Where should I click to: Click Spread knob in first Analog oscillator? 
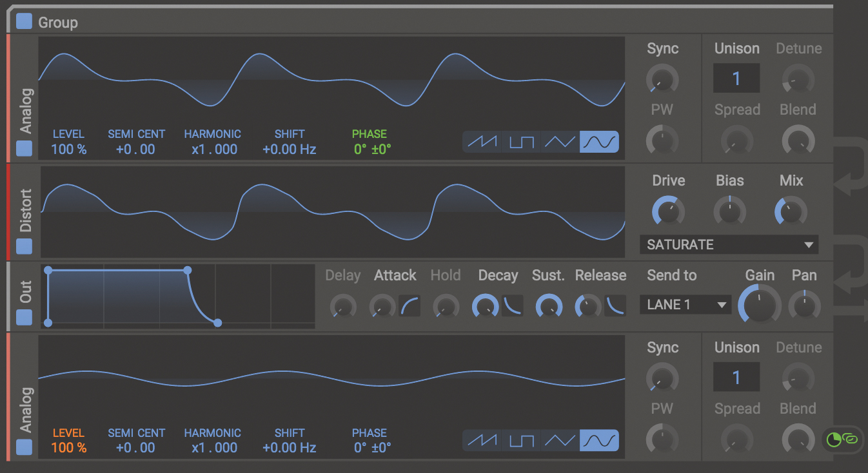coord(736,139)
